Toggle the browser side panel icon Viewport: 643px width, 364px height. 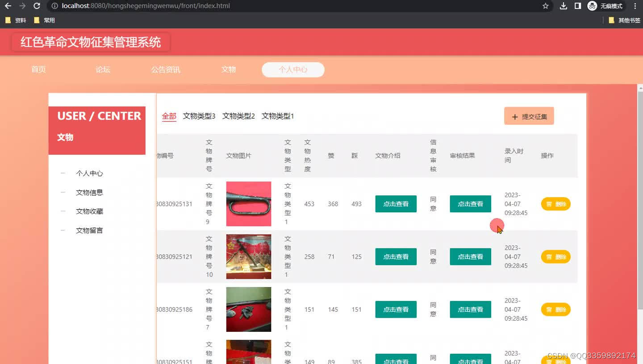click(x=578, y=6)
